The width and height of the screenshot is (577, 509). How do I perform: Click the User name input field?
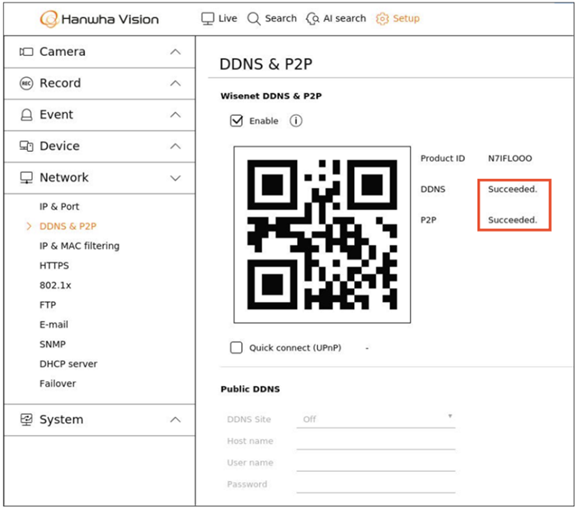[x=376, y=463]
